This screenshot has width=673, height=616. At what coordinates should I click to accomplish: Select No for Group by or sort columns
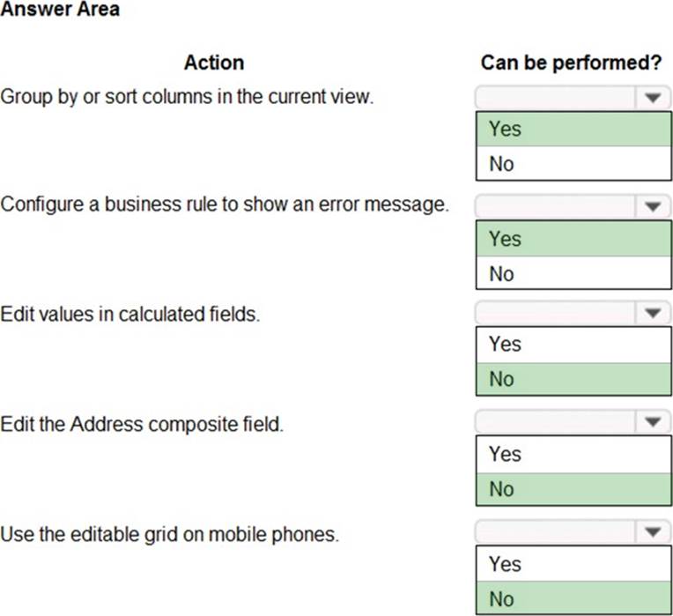point(573,164)
